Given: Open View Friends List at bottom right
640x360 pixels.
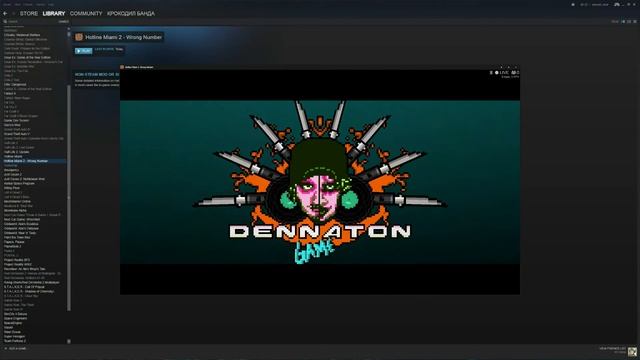Looking at the screenshot, I should (612, 349).
